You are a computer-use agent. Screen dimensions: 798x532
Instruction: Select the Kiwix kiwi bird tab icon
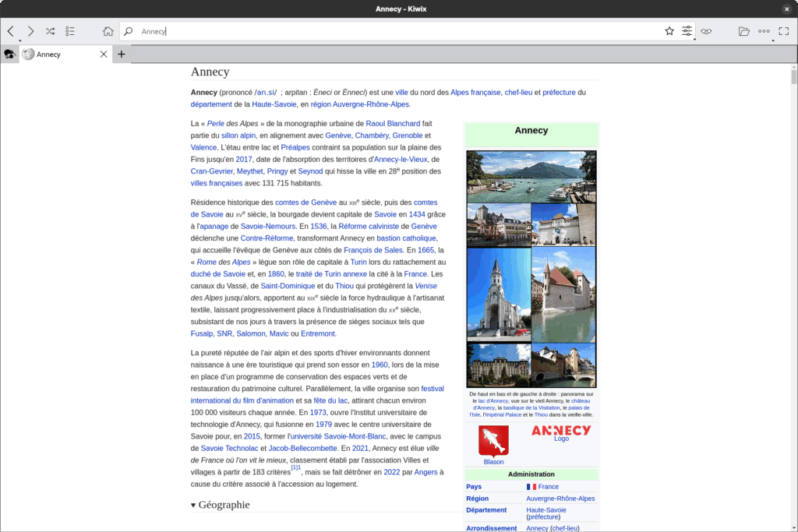tap(10, 54)
